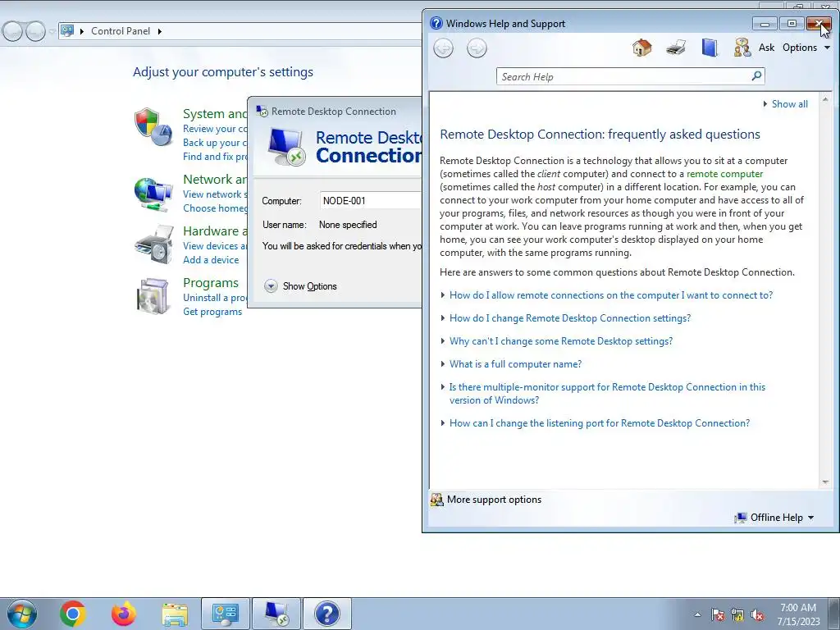840x630 pixels.
Task: Open Find and fix problems link
Action: pos(215,157)
